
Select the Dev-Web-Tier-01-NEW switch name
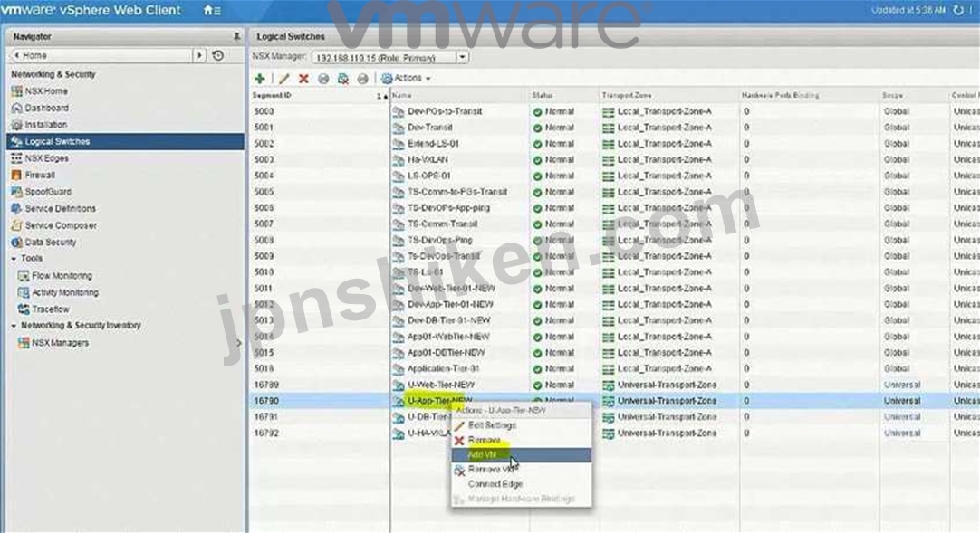coord(451,289)
